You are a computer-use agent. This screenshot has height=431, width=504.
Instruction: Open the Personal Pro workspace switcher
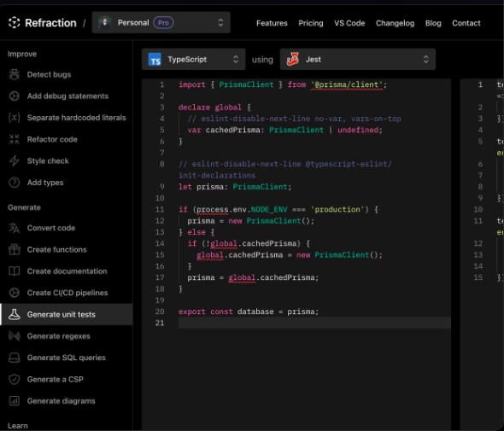(161, 23)
